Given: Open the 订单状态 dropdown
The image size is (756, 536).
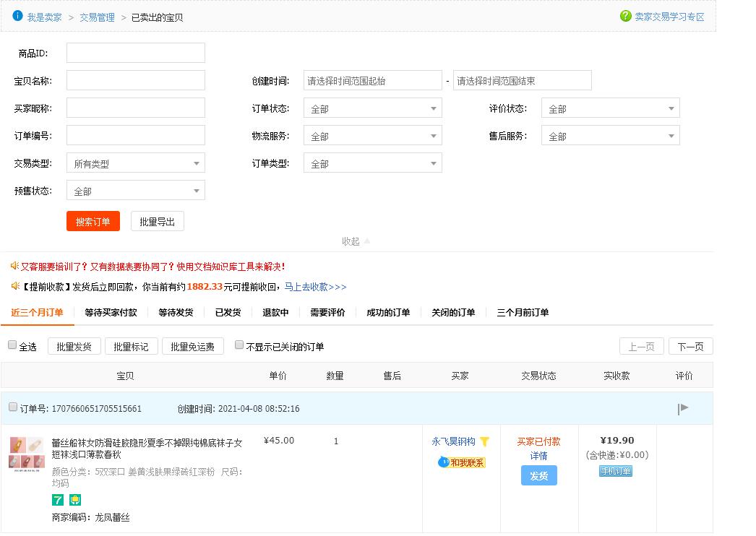Looking at the screenshot, I should pos(372,107).
